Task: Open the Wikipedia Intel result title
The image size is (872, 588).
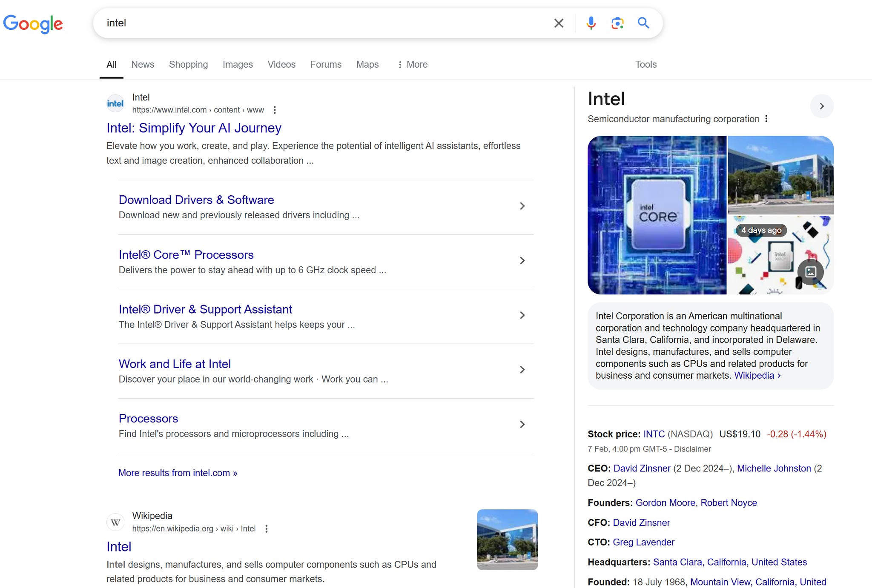Action: [x=119, y=547]
